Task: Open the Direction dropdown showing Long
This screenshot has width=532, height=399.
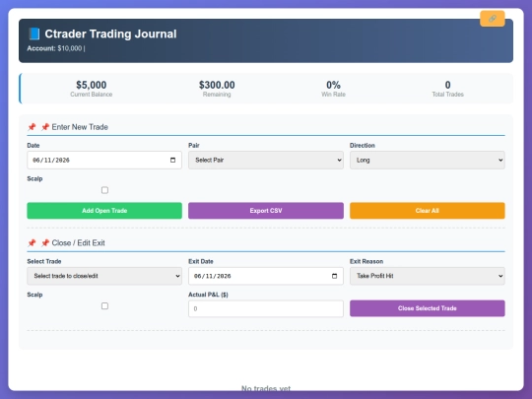Action: [428, 161]
